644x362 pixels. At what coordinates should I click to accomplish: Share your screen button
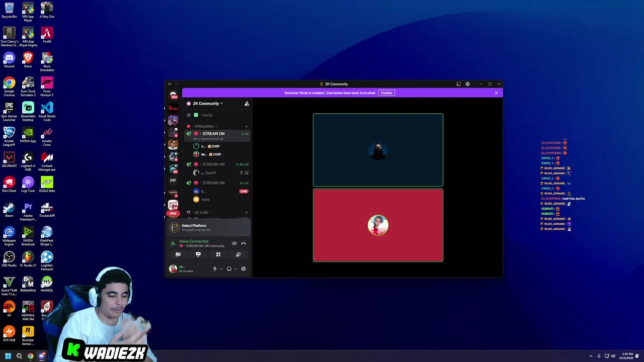(198, 254)
